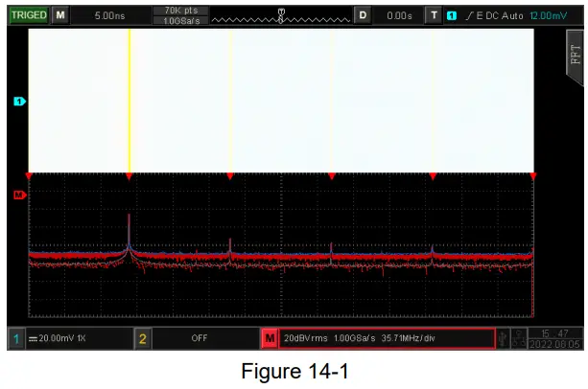Screen dimensions: 588x389
Task: Click the trigger source channel 1 badge
Action: click(452, 15)
